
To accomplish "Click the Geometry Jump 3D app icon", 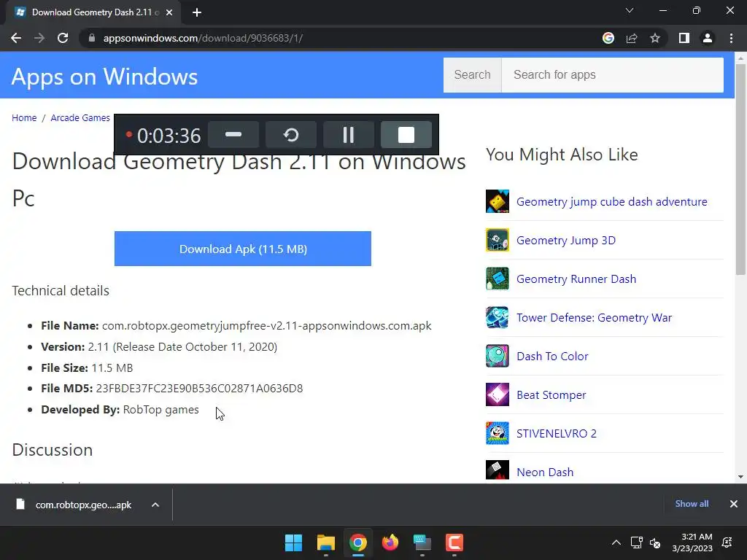I will click(498, 239).
